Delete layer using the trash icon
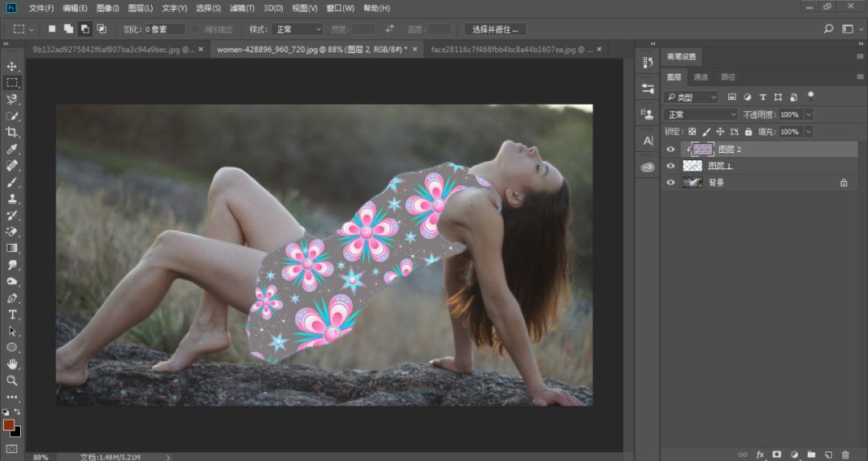868x461 pixels. pyautogui.click(x=845, y=455)
